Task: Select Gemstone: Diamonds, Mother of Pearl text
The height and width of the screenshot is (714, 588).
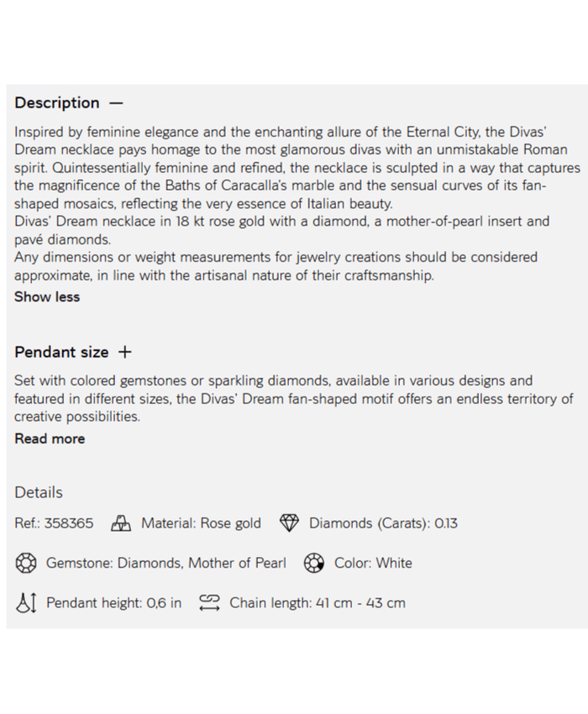Action: 165,563
